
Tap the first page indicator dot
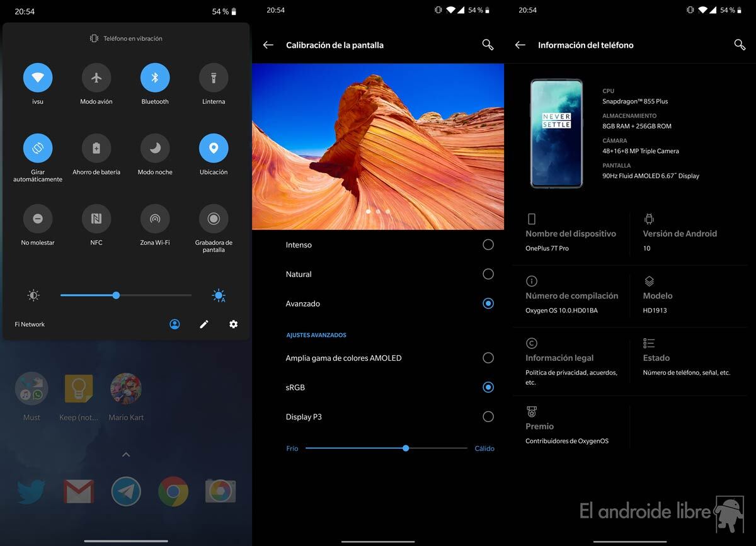(368, 212)
